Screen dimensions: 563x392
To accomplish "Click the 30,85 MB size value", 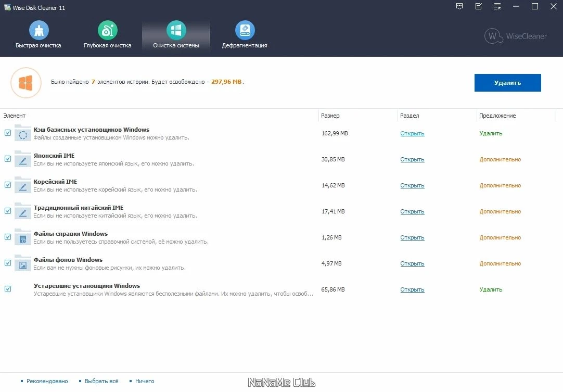I will [333, 159].
